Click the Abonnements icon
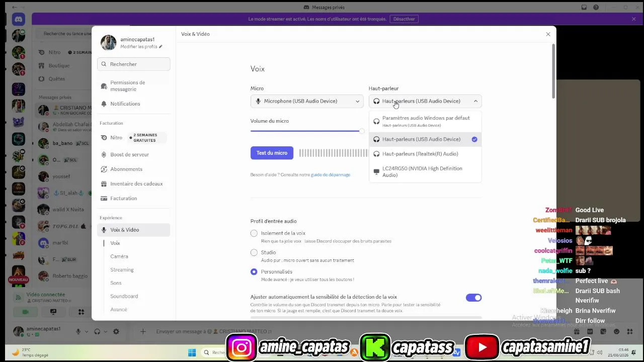The height and width of the screenshot is (362, 644). [x=104, y=169]
